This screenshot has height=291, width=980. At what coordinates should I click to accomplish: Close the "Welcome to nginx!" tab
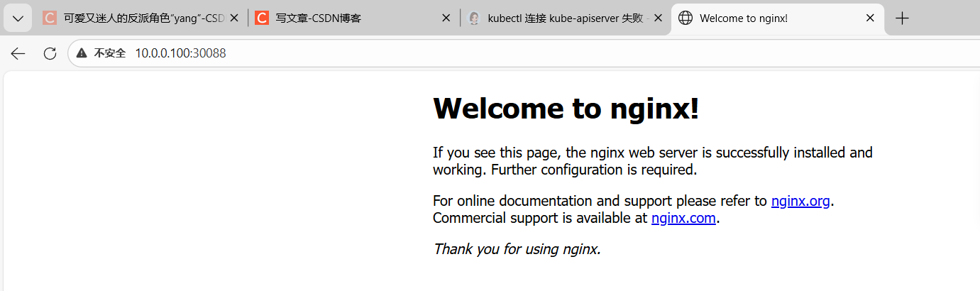coord(870,18)
